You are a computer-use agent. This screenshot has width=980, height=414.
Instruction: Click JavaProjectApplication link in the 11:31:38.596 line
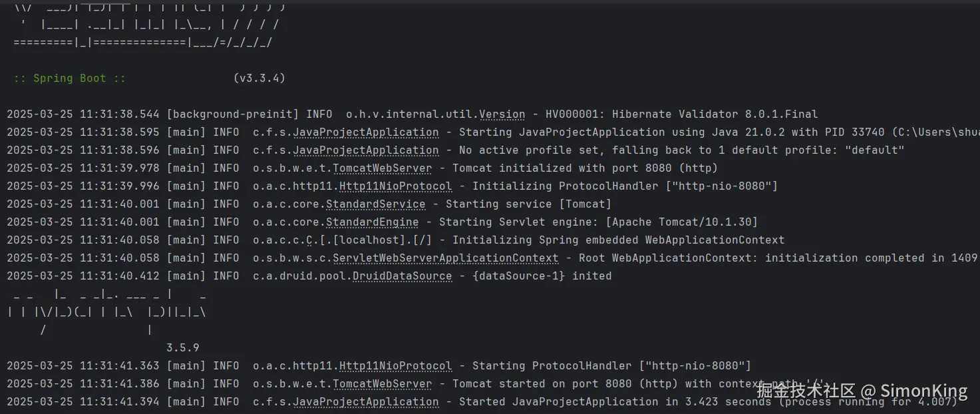366,150
